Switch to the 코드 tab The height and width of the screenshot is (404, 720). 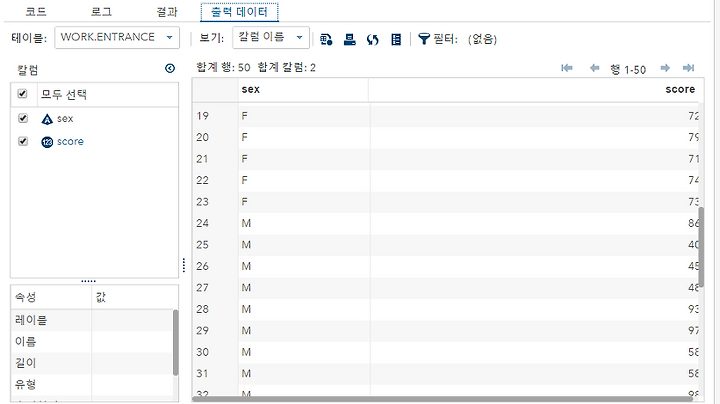[x=36, y=11]
